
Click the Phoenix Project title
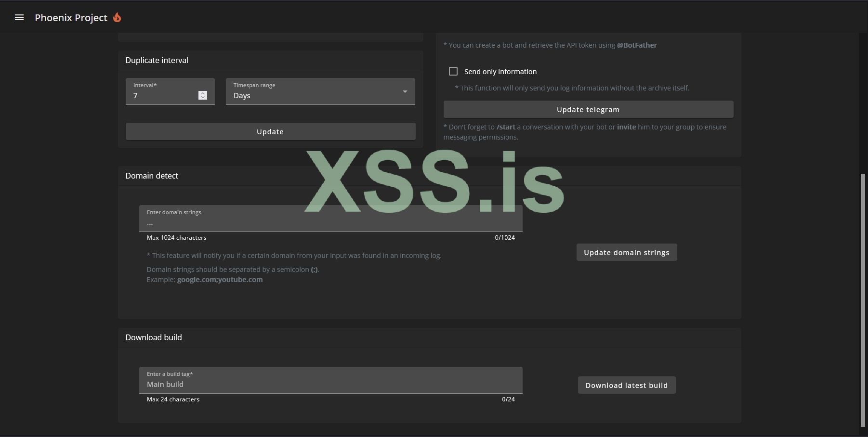tap(71, 17)
